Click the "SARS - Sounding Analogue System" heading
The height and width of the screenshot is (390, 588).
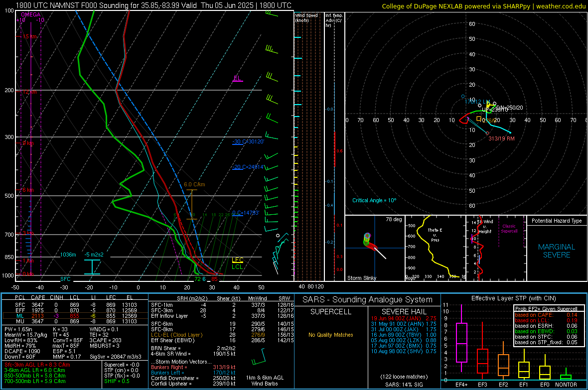368,300
